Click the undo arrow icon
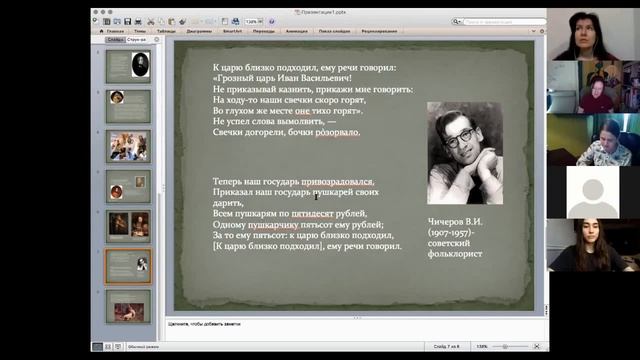This screenshot has height=360, width=640. (196, 22)
